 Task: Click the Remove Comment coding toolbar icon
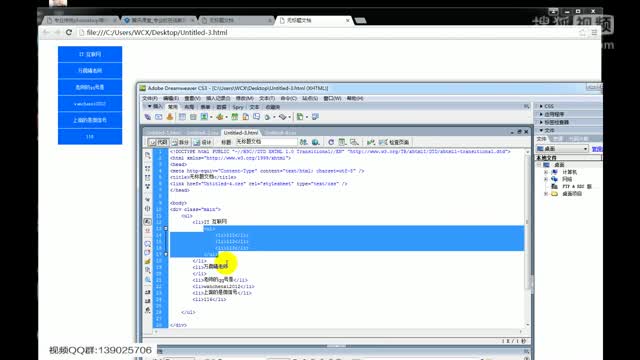coord(148,253)
